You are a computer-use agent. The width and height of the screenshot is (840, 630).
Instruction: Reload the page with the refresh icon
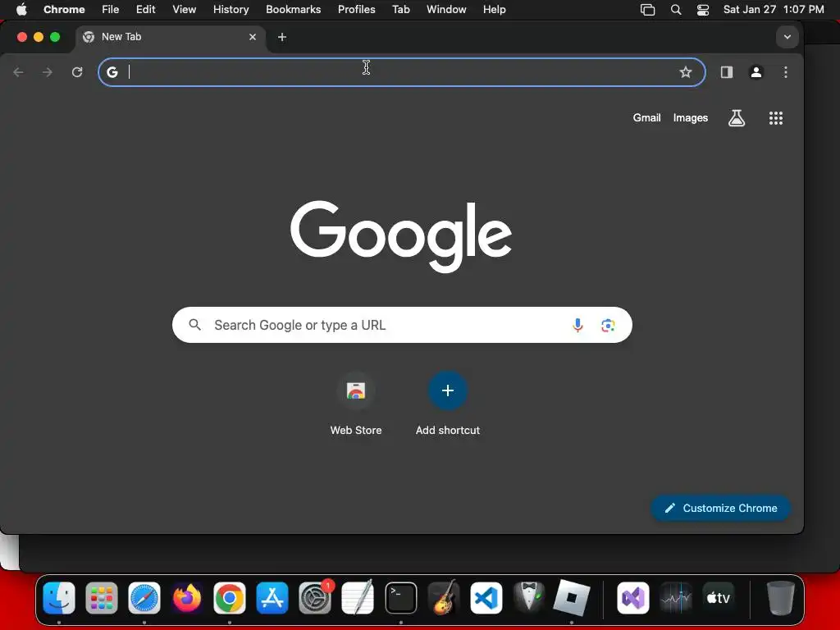pos(77,72)
